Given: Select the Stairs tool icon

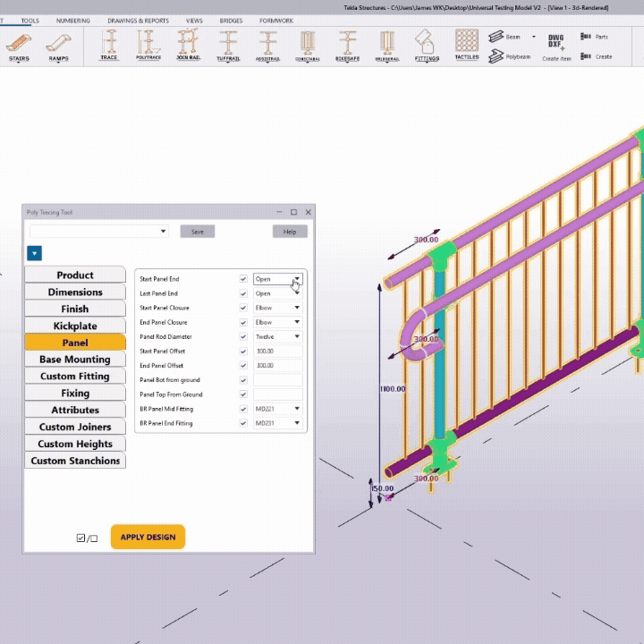Looking at the screenshot, I should tap(19, 46).
